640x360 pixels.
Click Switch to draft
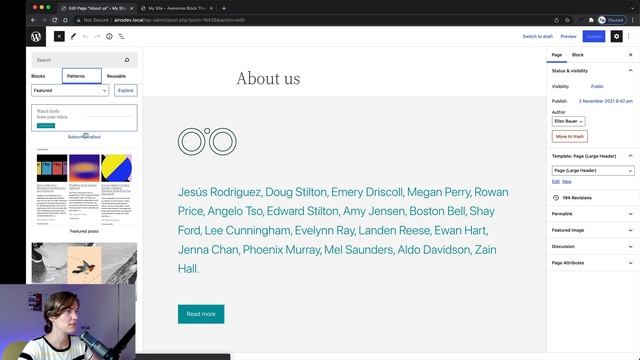point(538,36)
